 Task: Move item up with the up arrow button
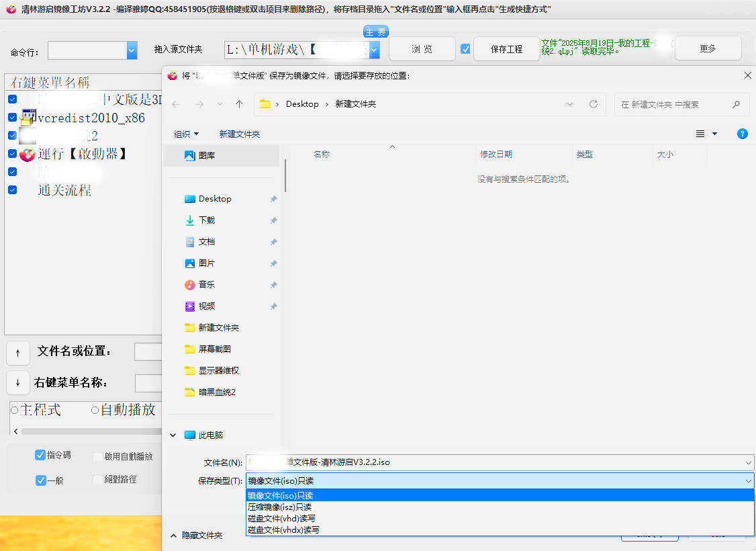click(x=18, y=353)
